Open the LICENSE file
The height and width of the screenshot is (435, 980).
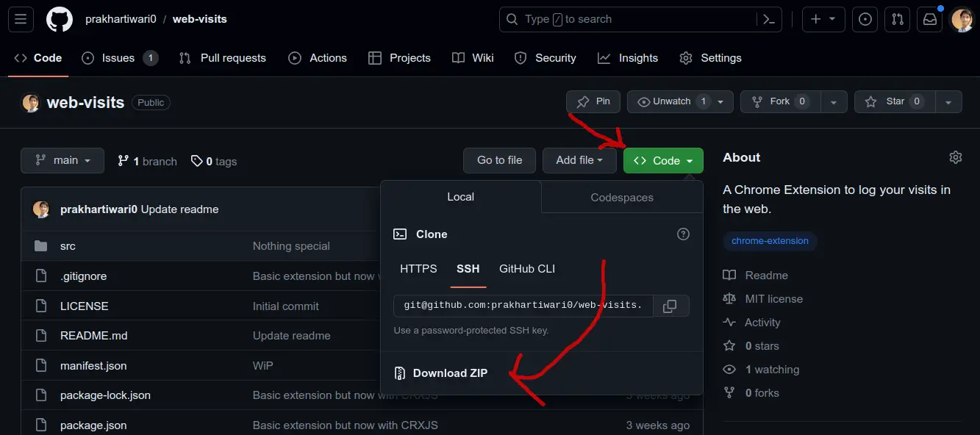pyautogui.click(x=85, y=306)
